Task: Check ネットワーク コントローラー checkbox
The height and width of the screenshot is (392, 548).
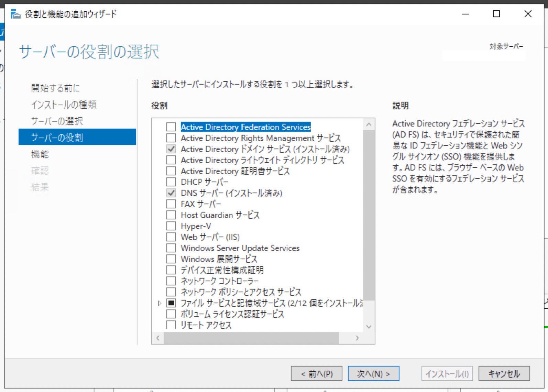Action: click(171, 281)
